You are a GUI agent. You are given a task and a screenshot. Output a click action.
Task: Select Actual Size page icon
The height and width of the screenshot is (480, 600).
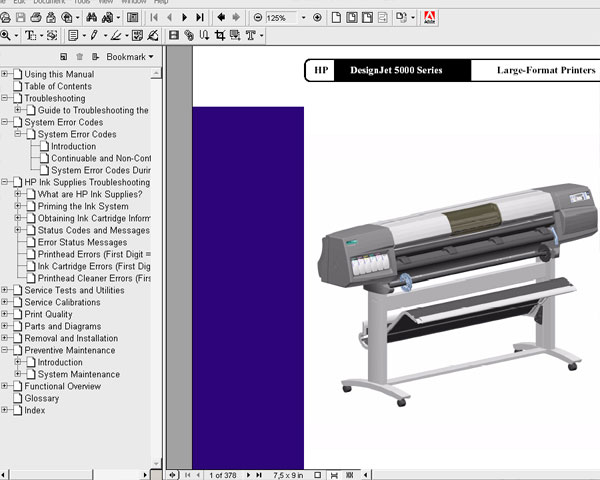(x=336, y=18)
